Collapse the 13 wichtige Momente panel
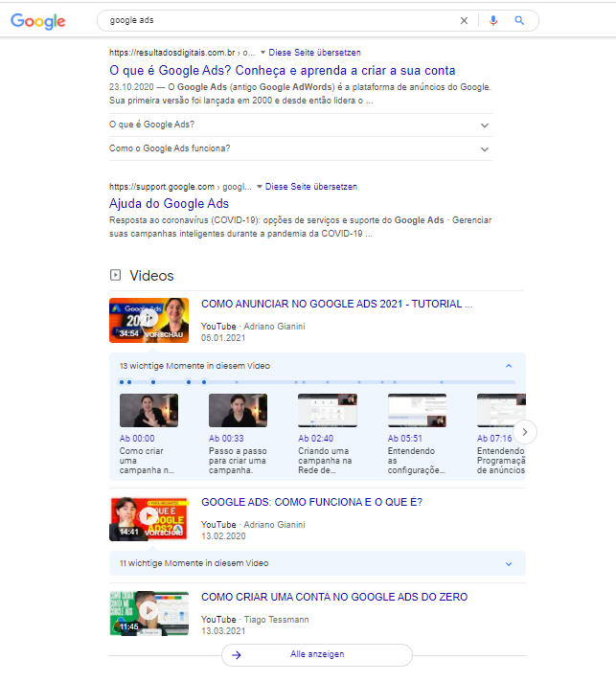 click(x=509, y=366)
